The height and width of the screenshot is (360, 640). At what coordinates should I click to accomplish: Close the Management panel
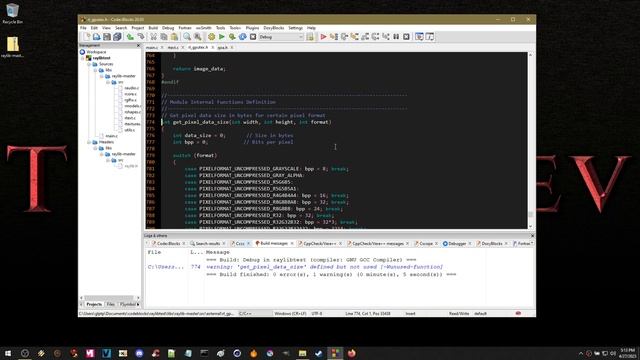pyautogui.click(x=138, y=45)
